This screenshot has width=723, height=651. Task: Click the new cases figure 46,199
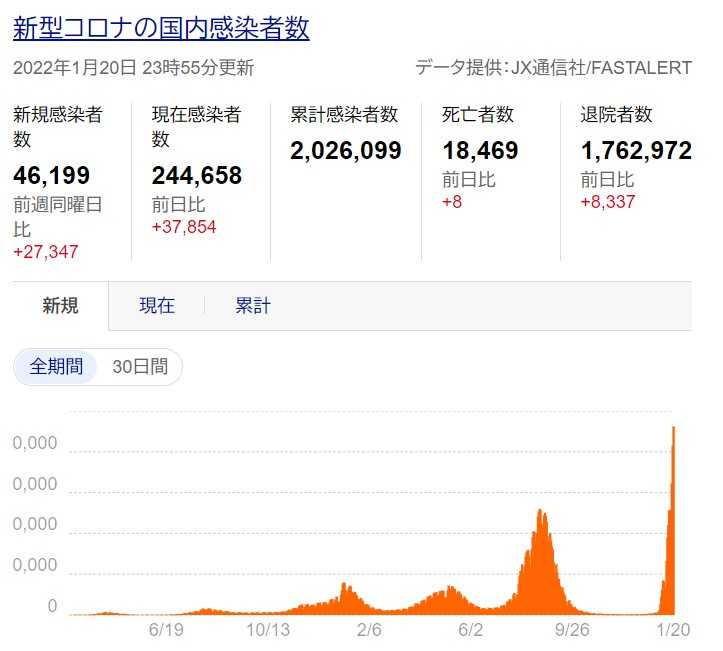coord(51,176)
